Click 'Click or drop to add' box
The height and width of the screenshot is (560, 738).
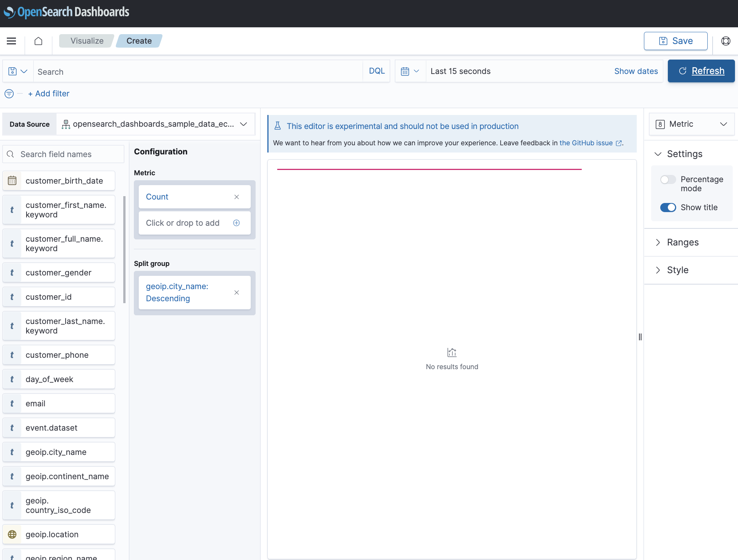click(195, 223)
